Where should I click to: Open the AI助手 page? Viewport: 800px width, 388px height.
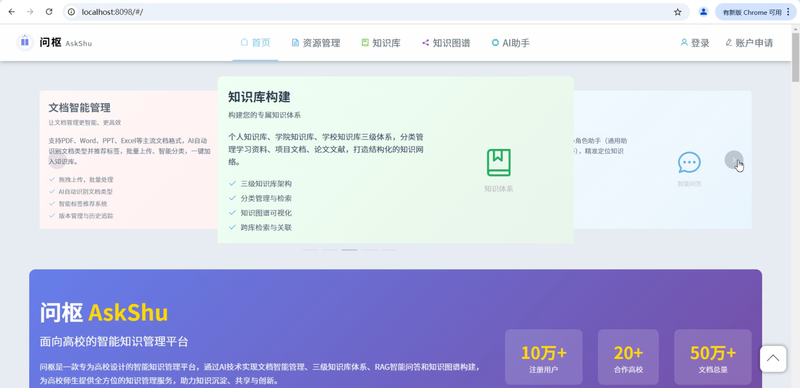[511, 43]
